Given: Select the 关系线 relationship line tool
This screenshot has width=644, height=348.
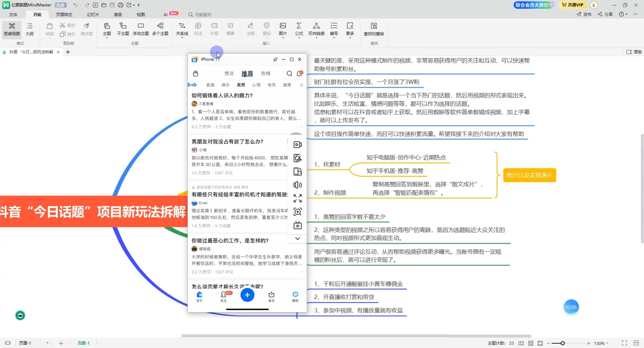Looking at the screenshot, I should pos(182,29).
